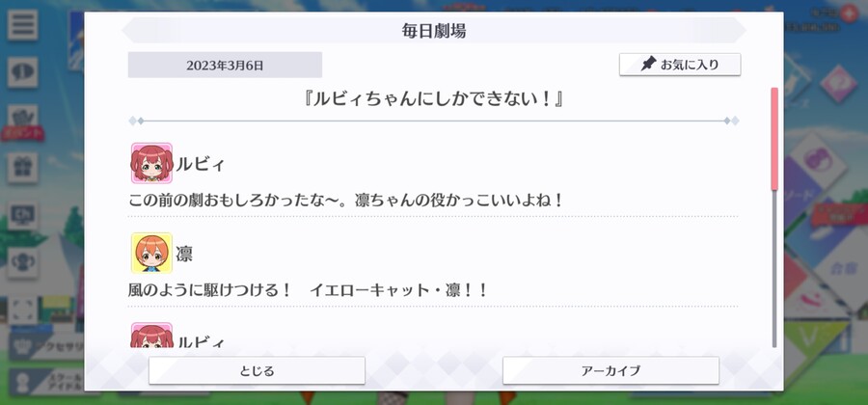Click the 毎日劇場 title header
The image size is (868, 405).
pos(434,31)
